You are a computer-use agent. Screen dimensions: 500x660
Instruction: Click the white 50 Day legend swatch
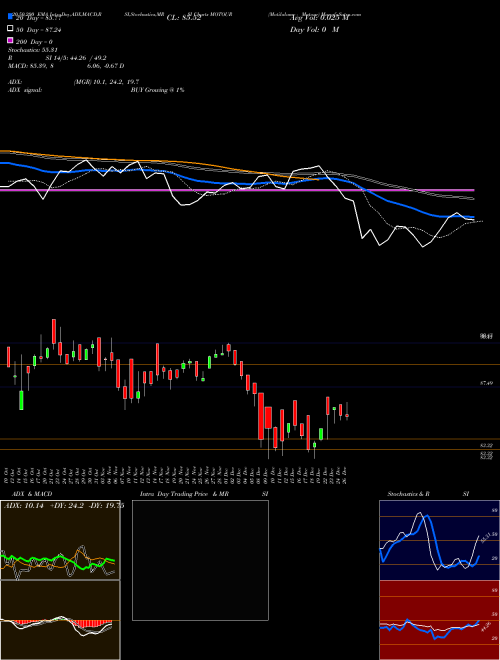click(x=11, y=29)
